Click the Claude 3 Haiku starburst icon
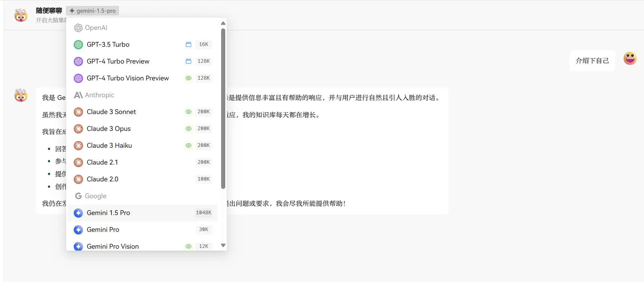Image resolution: width=644 pixels, height=282 pixels. click(x=78, y=145)
